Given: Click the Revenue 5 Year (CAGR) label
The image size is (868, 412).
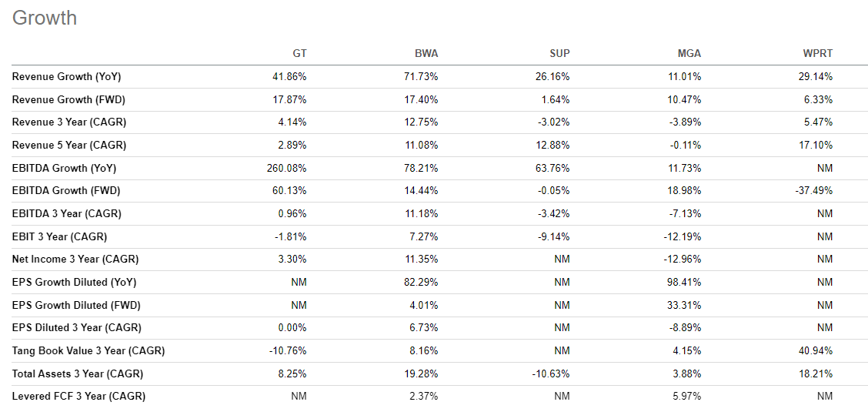Looking at the screenshot, I should click(69, 146).
